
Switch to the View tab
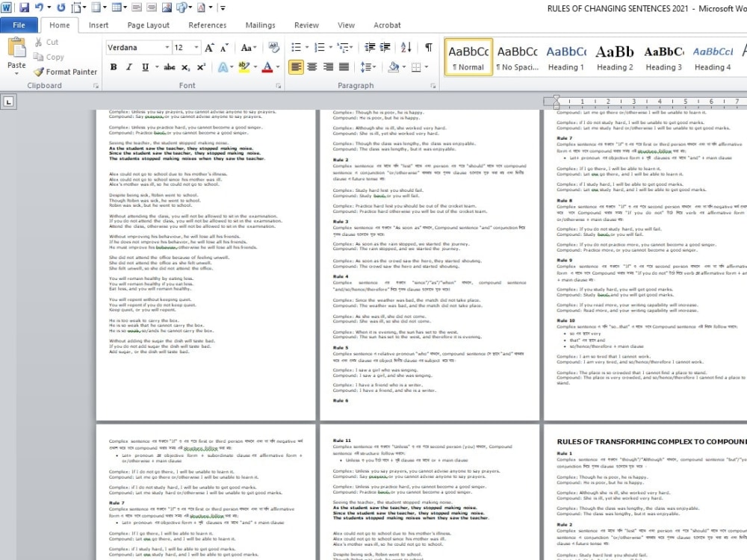click(x=346, y=25)
